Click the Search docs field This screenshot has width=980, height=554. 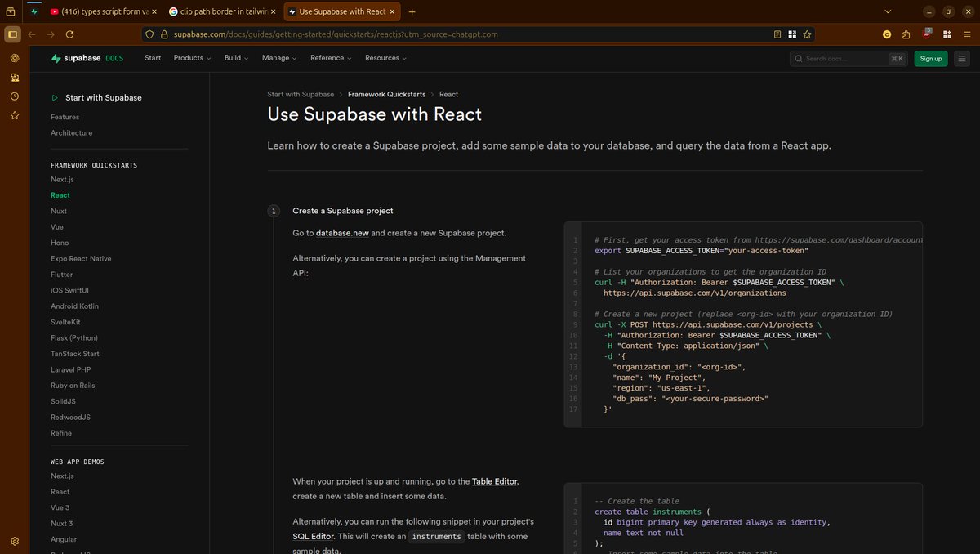click(x=849, y=58)
